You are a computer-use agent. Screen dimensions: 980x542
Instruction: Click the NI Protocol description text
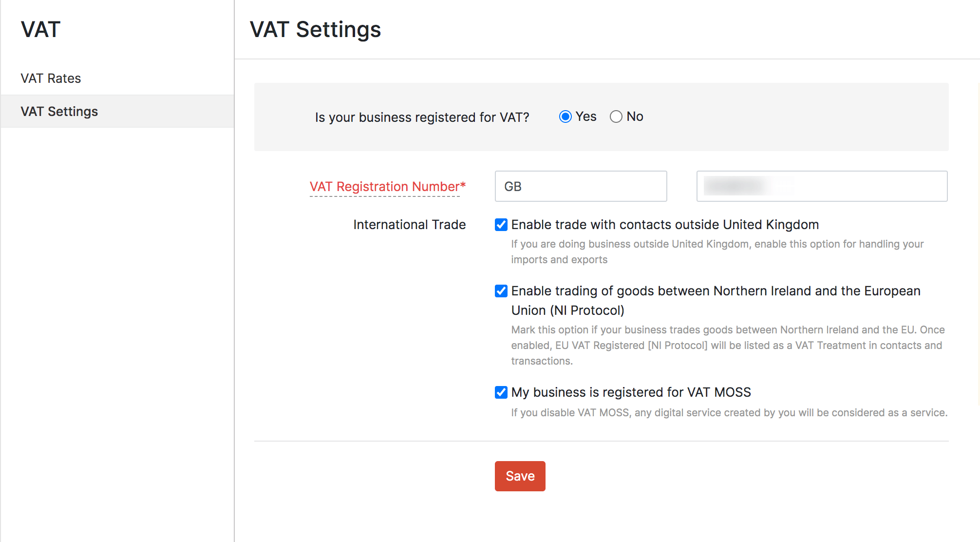(726, 345)
